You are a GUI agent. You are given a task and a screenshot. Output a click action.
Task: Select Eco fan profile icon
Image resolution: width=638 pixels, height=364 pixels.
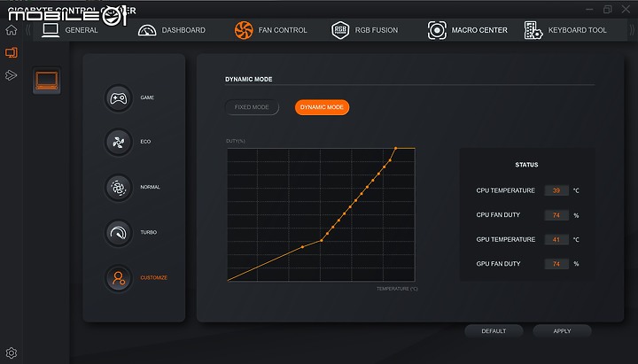[x=119, y=142]
